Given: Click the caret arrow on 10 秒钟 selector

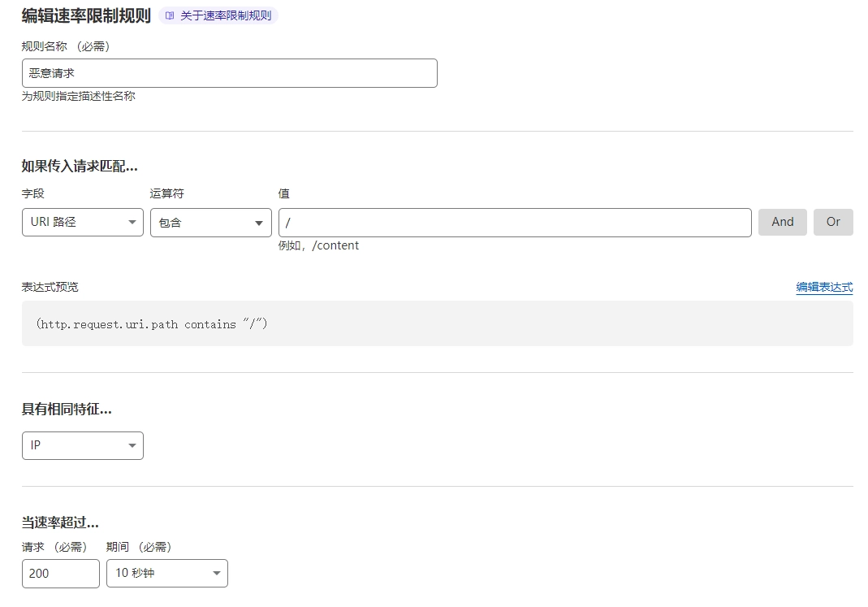Looking at the screenshot, I should [217, 573].
